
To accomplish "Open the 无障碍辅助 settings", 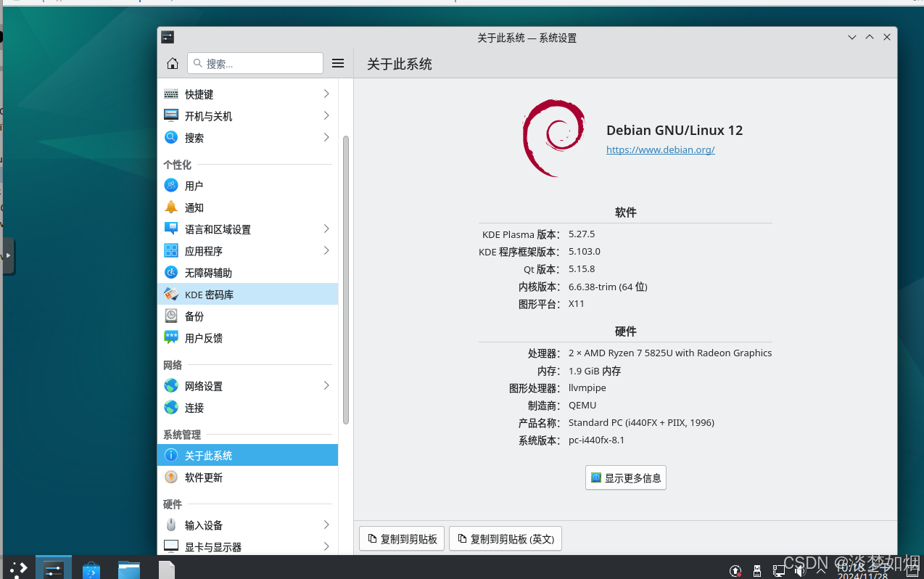I will [x=247, y=273].
